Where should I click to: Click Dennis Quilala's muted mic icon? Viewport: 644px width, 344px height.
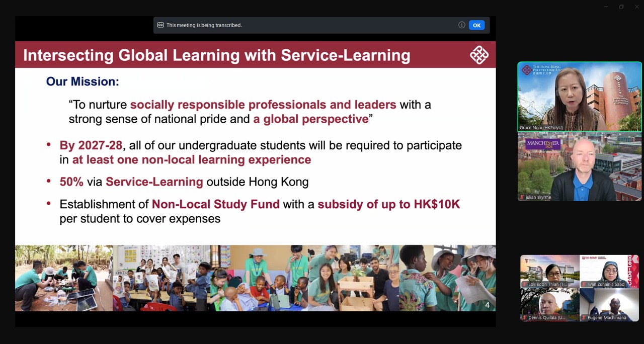pyautogui.click(x=525, y=318)
